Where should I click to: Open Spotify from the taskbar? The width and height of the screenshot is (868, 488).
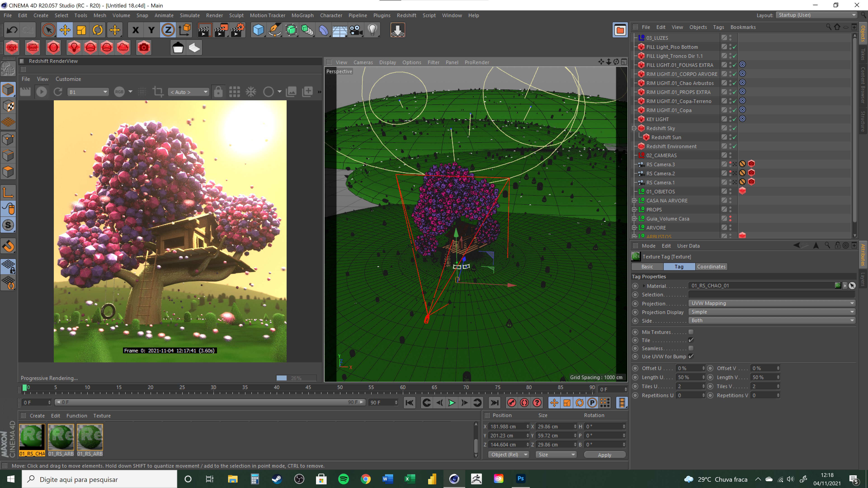[343, 479]
